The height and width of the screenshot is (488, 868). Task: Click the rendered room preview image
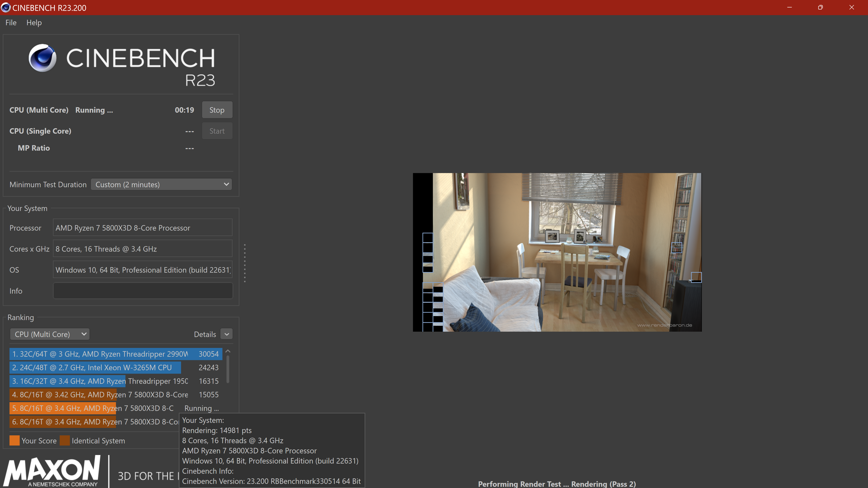click(557, 252)
